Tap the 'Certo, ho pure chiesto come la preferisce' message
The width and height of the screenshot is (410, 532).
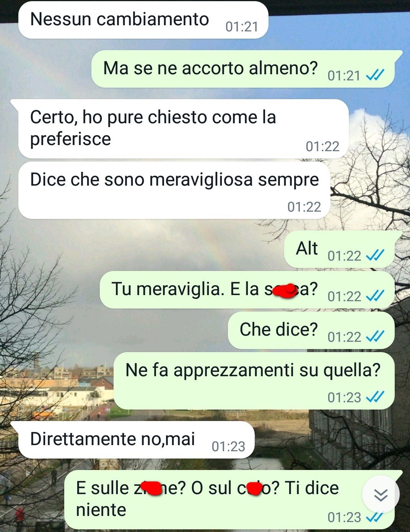pos(184,129)
